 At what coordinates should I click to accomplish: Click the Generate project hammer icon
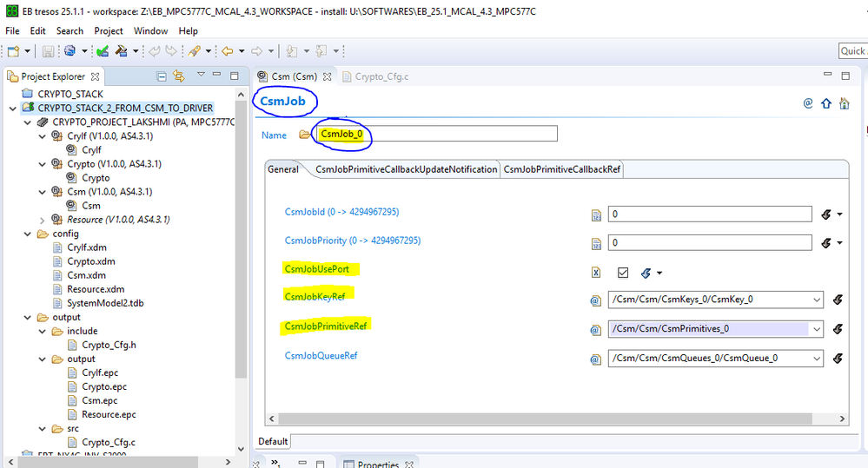122,51
